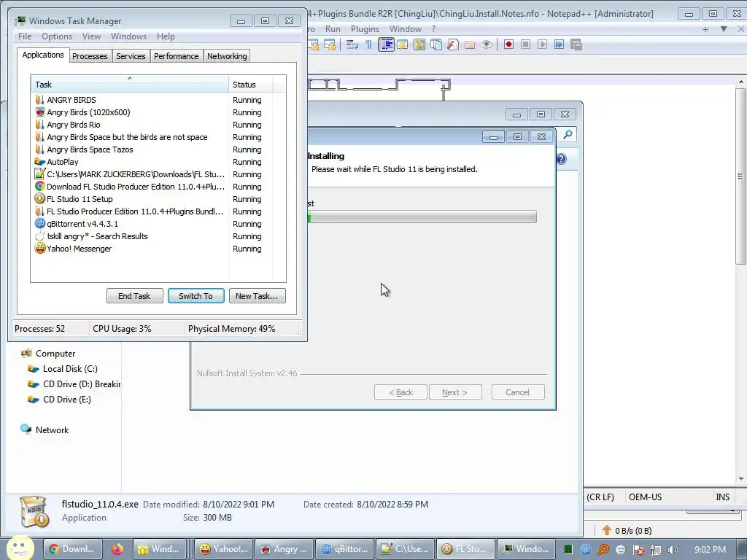Screen dimensions: 747x560
Task: Click network icon in system tray
Action: (x=656, y=550)
